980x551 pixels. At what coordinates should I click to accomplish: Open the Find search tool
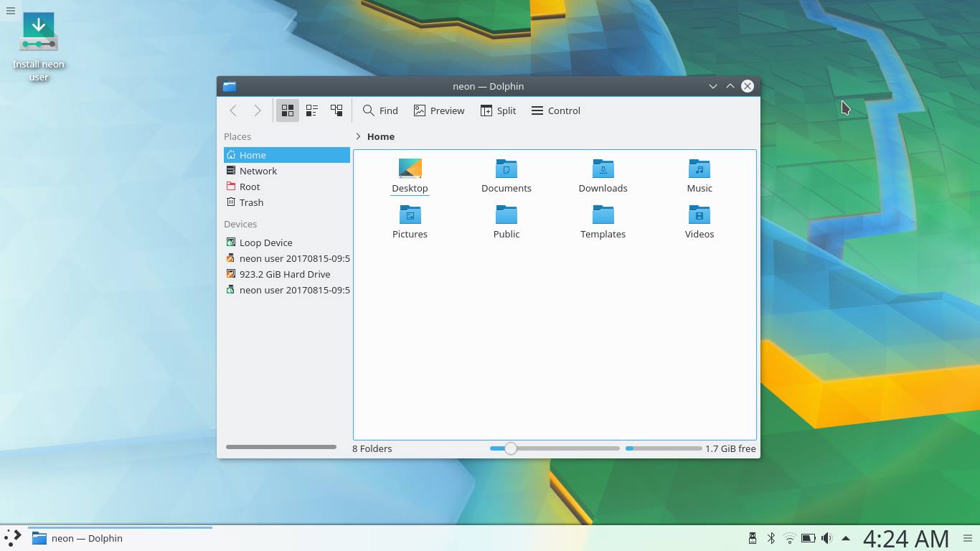380,110
